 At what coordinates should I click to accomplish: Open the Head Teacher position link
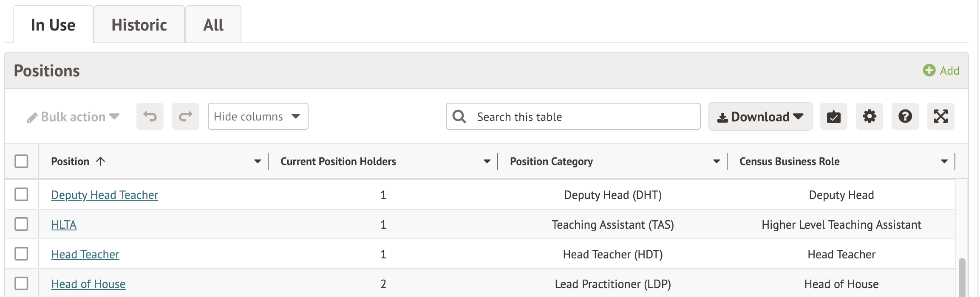pyautogui.click(x=85, y=254)
